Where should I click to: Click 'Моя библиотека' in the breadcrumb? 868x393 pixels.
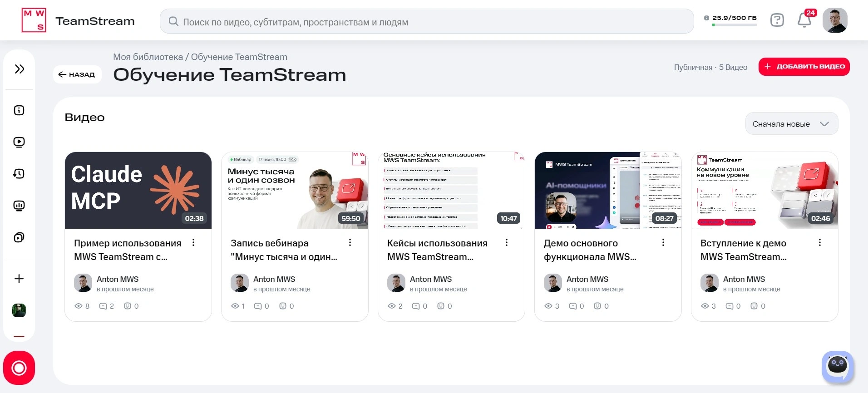[x=148, y=57]
